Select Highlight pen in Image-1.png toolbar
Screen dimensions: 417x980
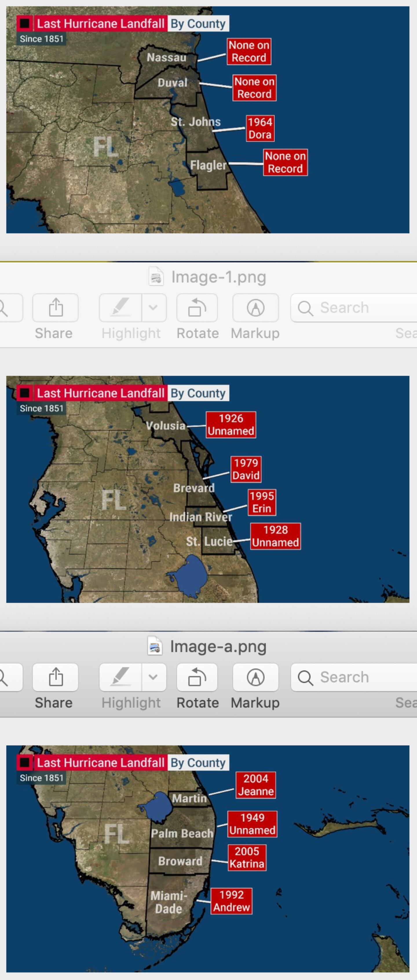120,307
